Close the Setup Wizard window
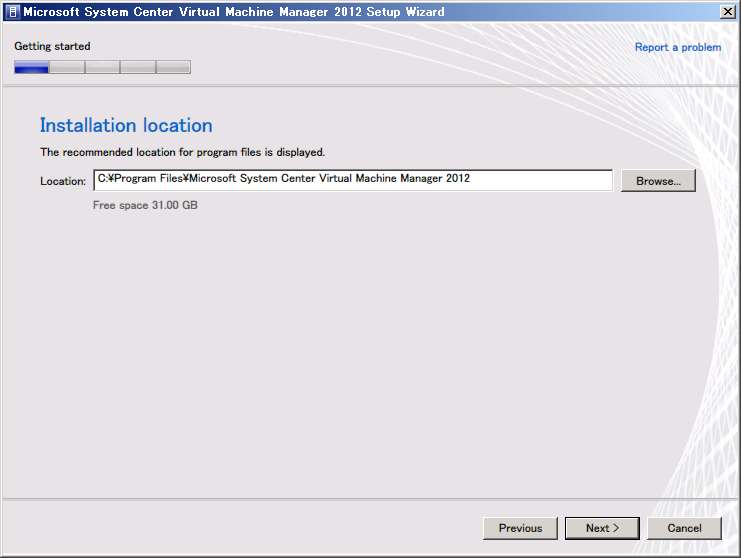The image size is (741, 558). (x=727, y=12)
